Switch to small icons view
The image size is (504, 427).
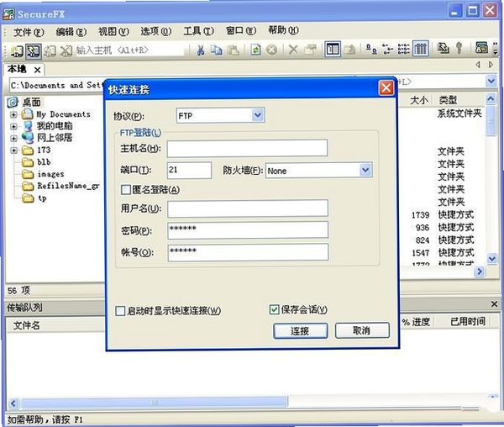tap(387, 49)
